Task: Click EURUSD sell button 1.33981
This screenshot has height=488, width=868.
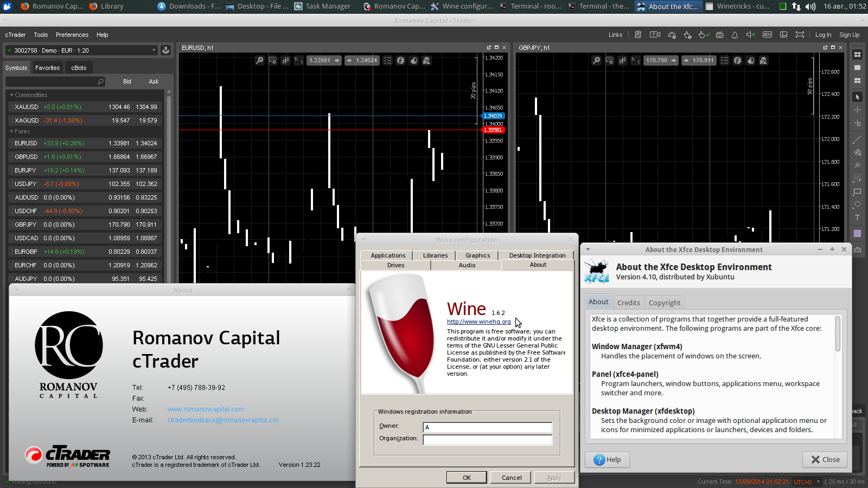Action: [x=324, y=60]
